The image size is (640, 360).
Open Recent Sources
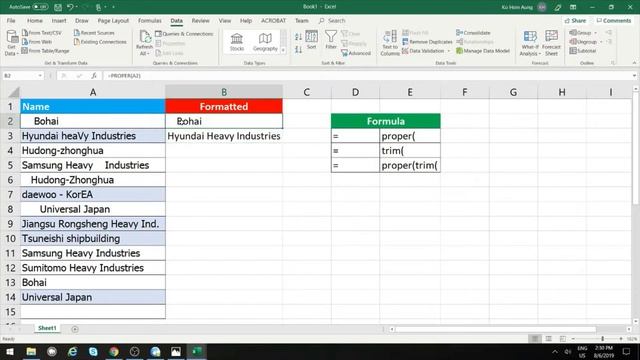(x=94, y=33)
